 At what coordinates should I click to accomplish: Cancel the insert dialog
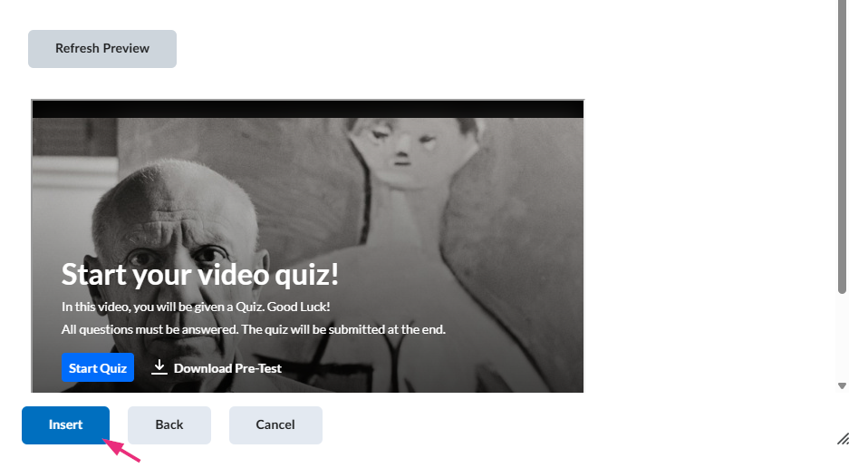tap(275, 424)
